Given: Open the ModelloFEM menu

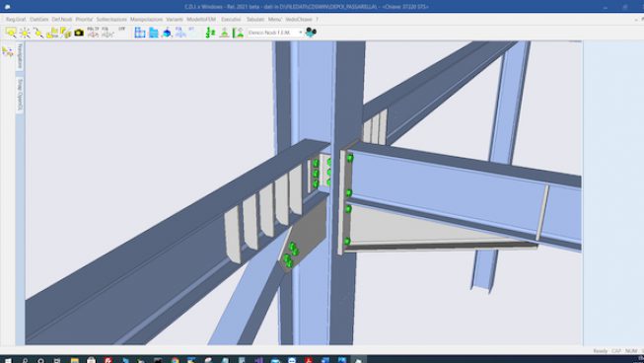Looking at the screenshot, I should [x=201, y=20].
